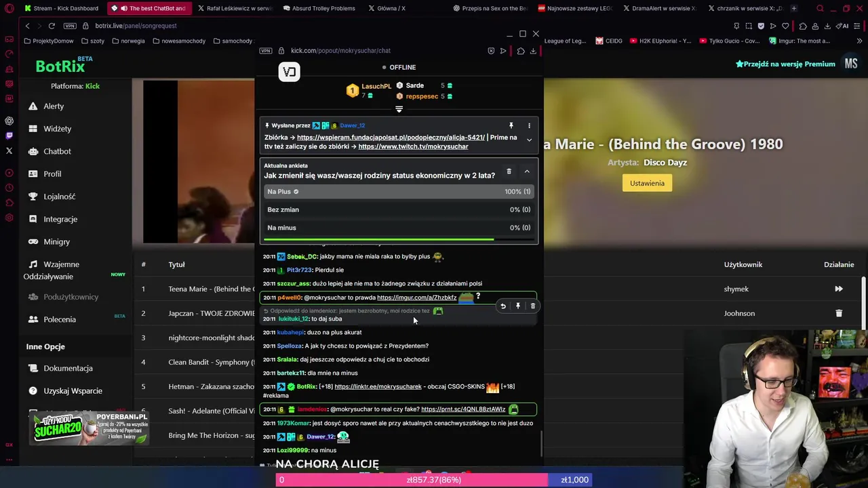Screen dimensions: 868x488
Task: Open Imgur bookmark in bookmarks bar
Action: coord(800,41)
